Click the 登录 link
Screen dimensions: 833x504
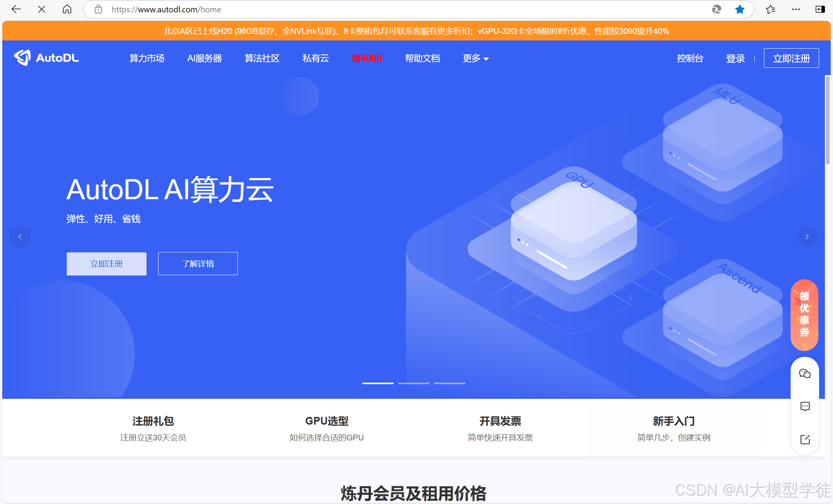pyautogui.click(x=735, y=59)
